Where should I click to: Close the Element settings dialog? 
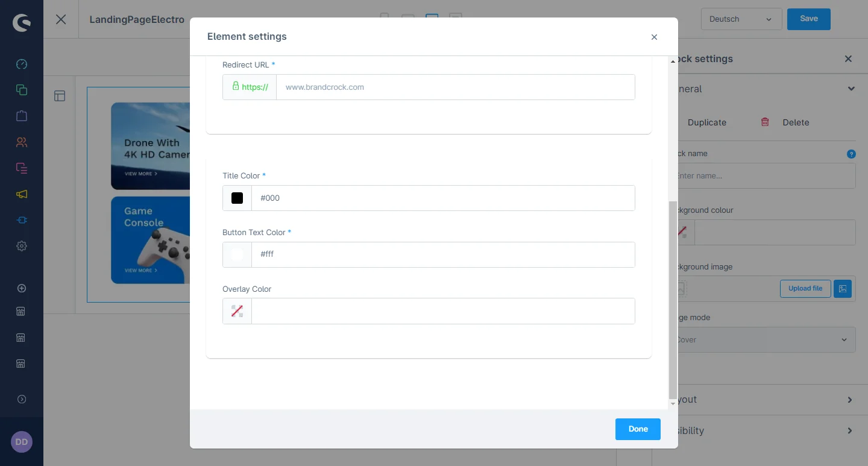(654, 37)
